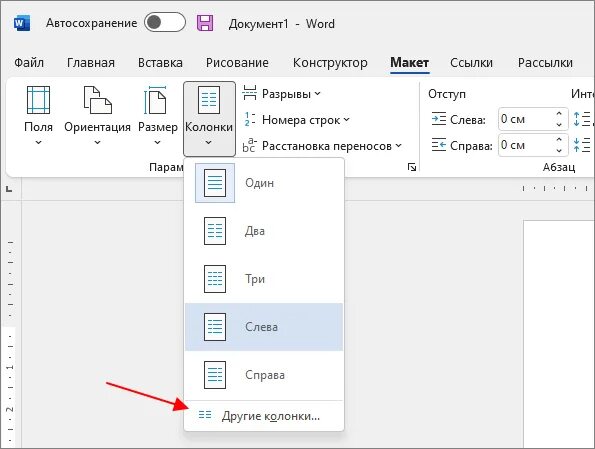Open Другие колонки... dialog
The image size is (595, 449).
pos(264,416)
